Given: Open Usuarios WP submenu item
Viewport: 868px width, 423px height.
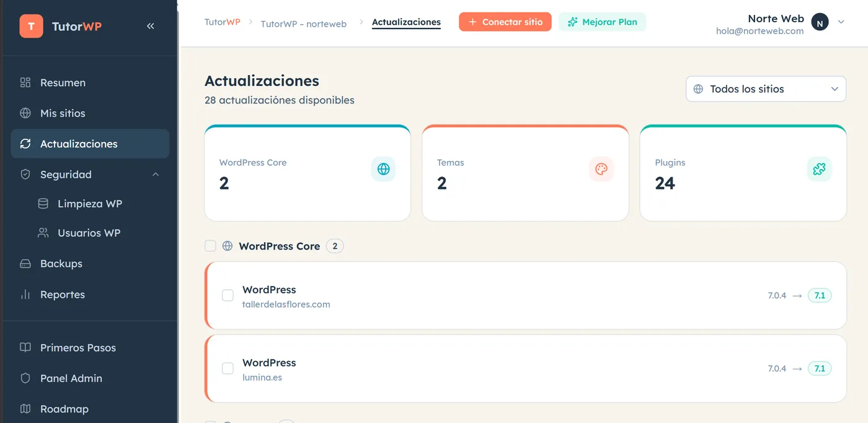Looking at the screenshot, I should point(90,233).
